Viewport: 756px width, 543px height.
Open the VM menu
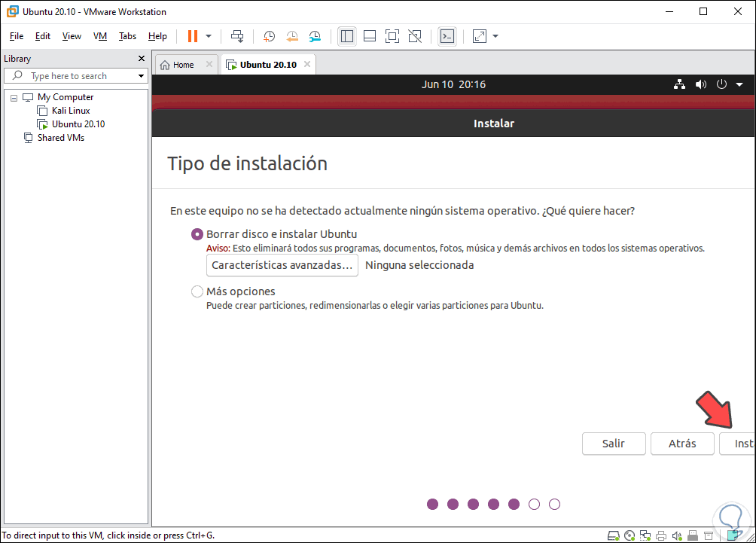[100, 36]
